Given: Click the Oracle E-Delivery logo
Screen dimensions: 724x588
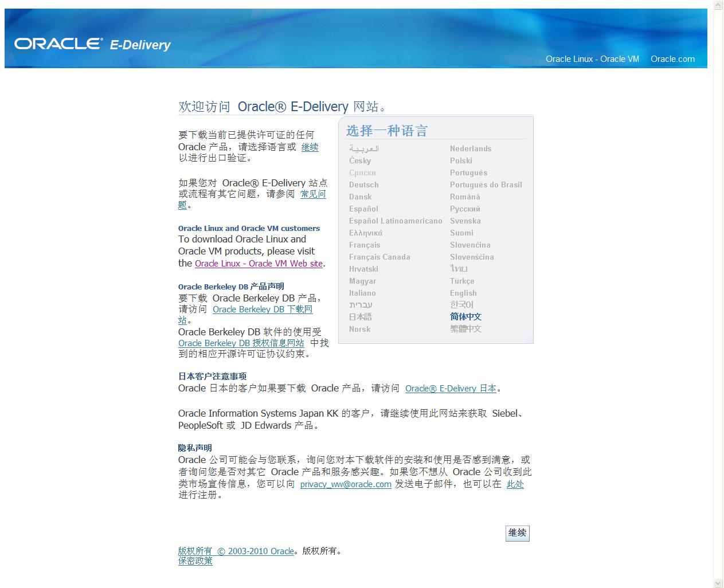Looking at the screenshot, I should tap(92, 44).
